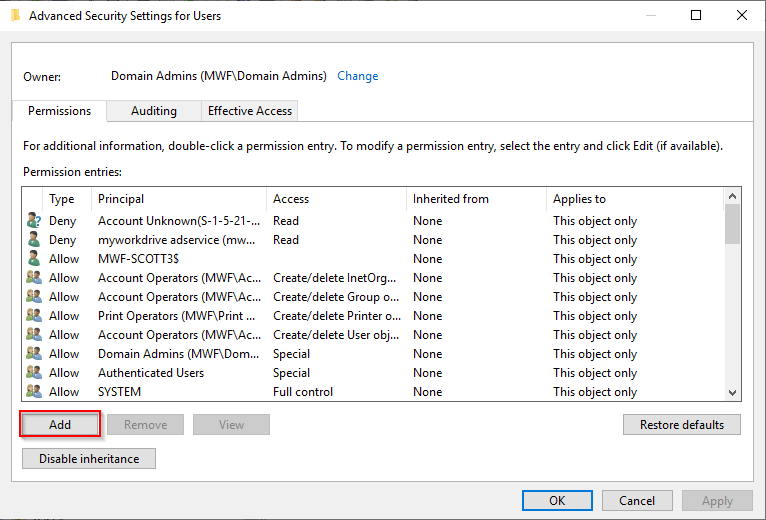Click the Cancel button
The image size is (766, 520).
click(x=637, y=500)
